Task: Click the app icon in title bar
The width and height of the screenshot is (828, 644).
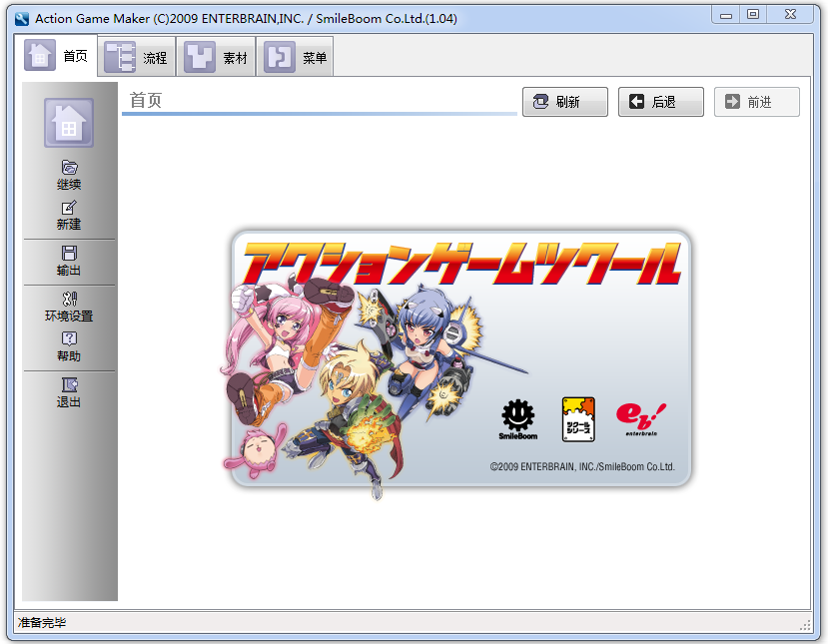Action: point(21,18)
